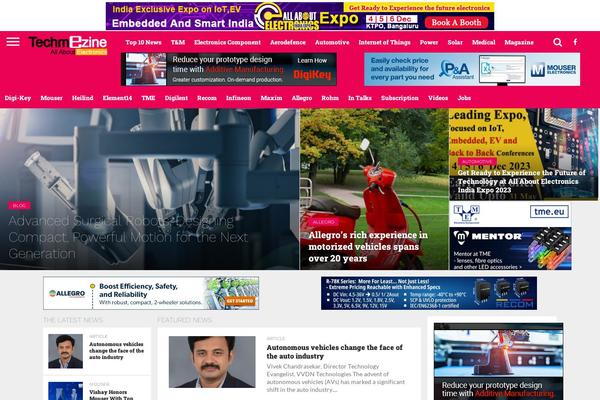Click the Digi-Key sub-menu link
600x400 pixels.
point(18,98)
